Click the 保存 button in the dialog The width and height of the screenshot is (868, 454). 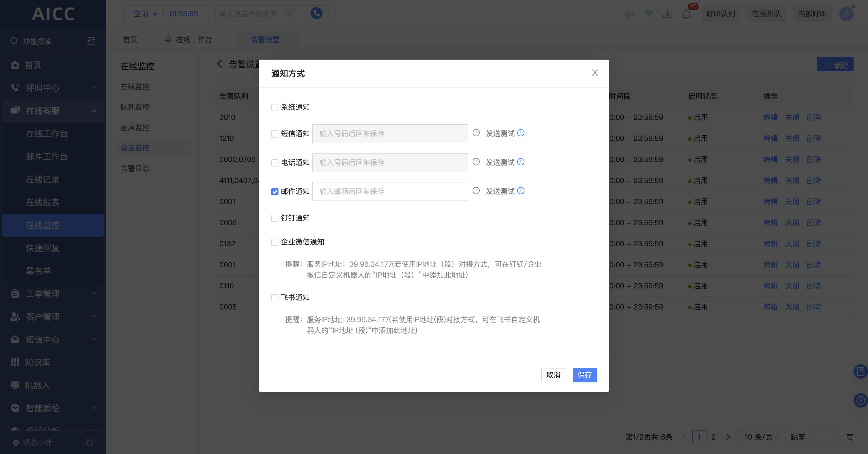584,375
